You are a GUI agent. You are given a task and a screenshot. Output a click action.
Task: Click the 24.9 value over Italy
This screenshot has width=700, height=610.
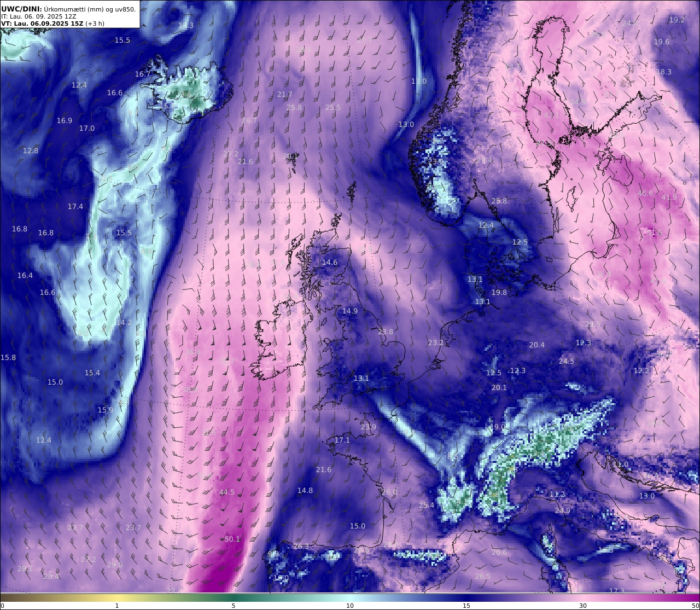point(563,510)
